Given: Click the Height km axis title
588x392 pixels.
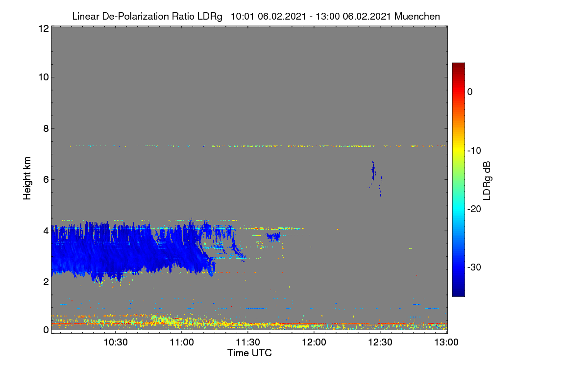Looking at the screenshot, I should click(x=27, y=178).
